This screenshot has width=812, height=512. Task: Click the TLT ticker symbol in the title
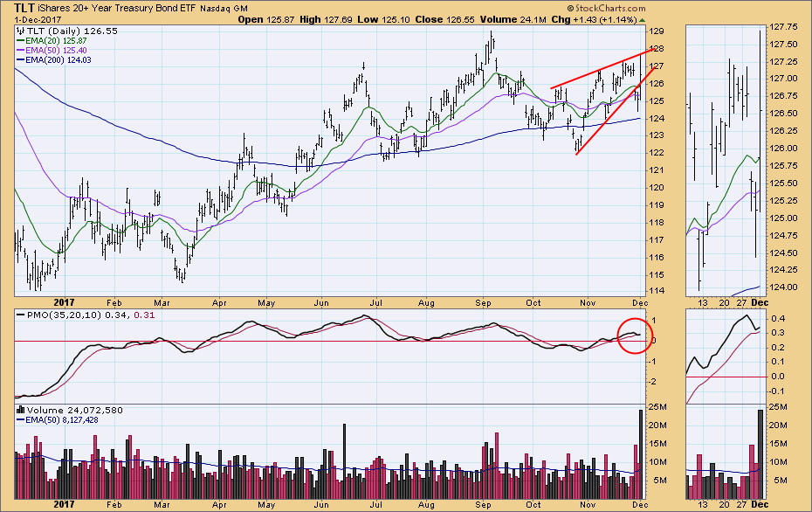[24, 8]
